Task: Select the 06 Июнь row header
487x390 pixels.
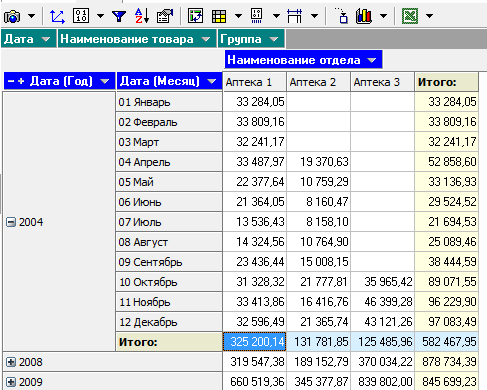Action: pos(169,202)
